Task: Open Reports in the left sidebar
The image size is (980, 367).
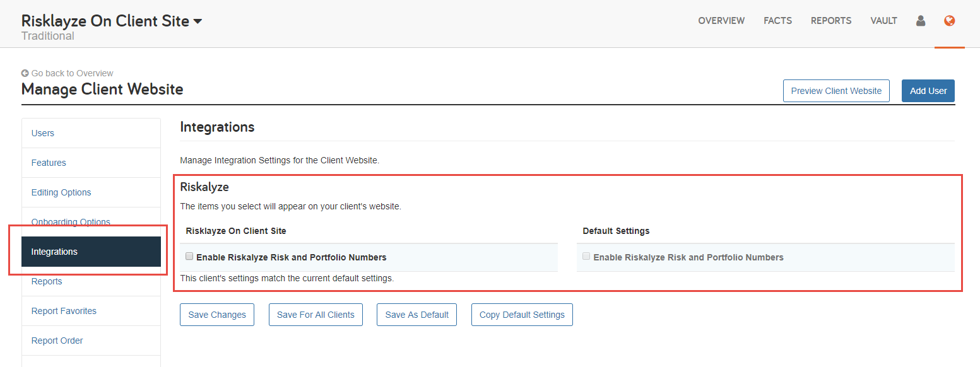Action: click(x=91, y=281)
